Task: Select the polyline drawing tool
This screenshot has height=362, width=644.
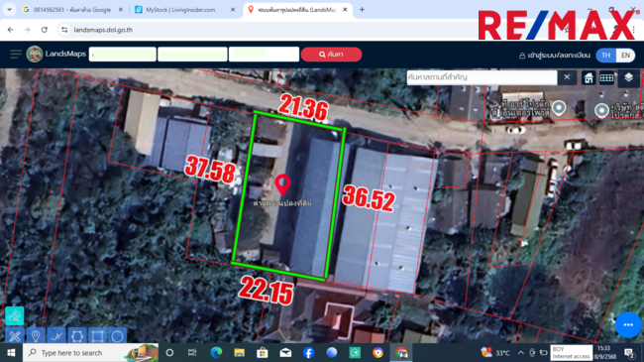Action: (x=56, y=336)
